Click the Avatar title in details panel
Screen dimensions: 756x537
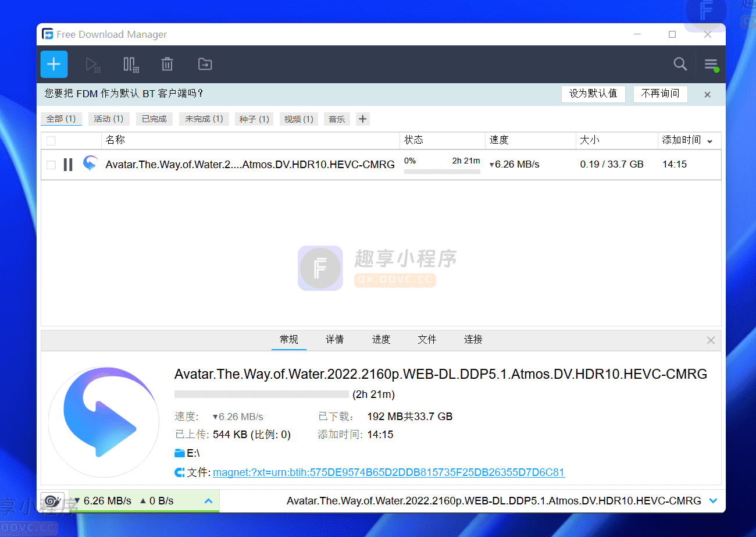441,374
